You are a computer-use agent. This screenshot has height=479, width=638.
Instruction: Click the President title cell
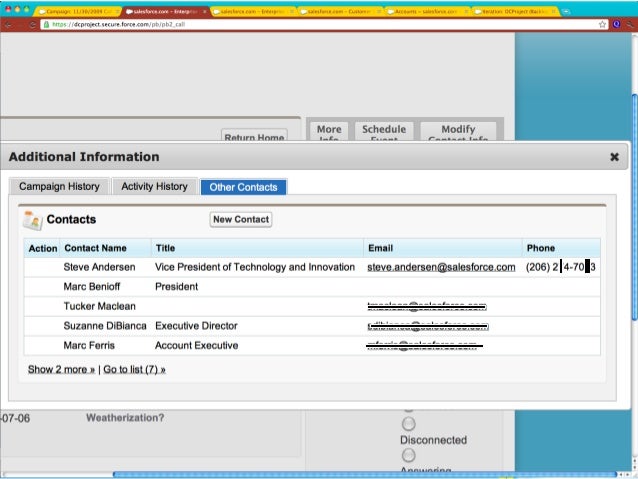(x=177, y=287)
